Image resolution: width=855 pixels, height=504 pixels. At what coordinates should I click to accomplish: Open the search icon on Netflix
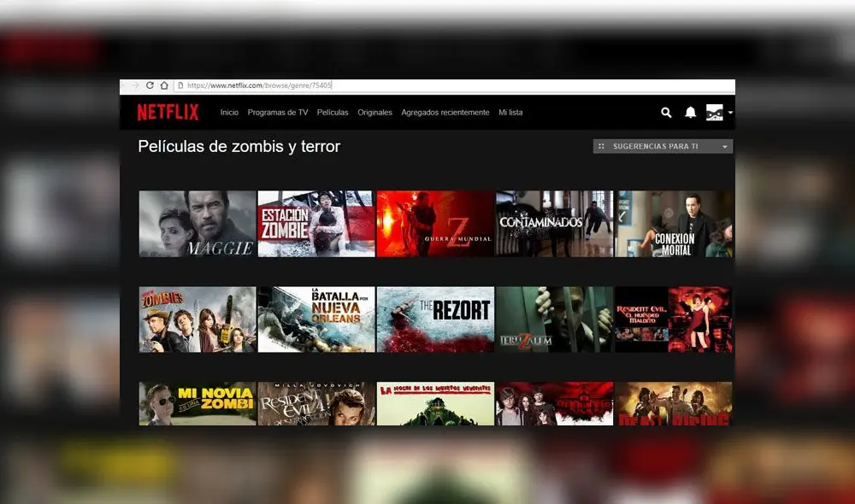pos(666,112)
